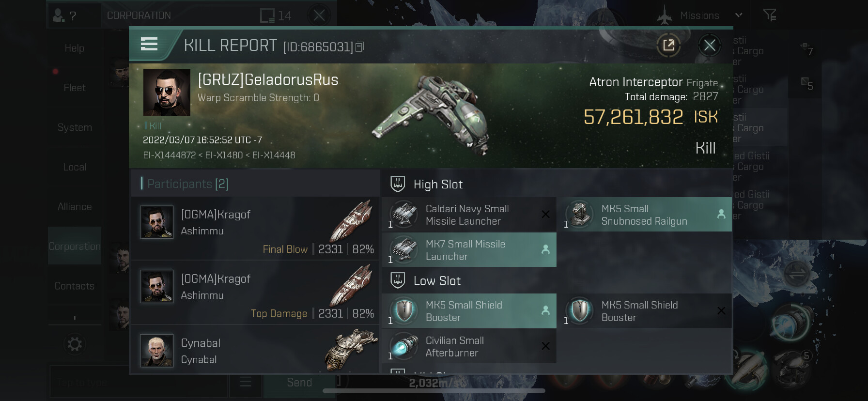Switch to the Alliance chat channel
Image resolution: width=868 pixels, height=401 pixels.
[75, 207]
